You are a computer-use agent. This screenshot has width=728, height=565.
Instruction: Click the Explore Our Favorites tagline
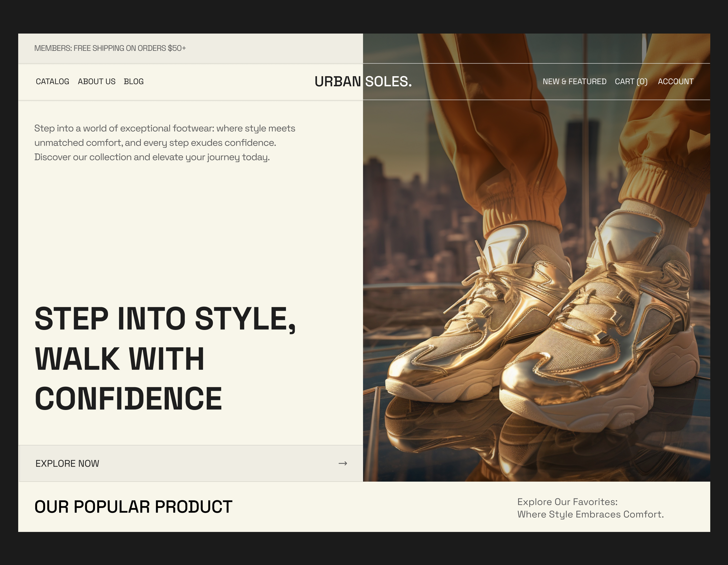pos(590,508)
